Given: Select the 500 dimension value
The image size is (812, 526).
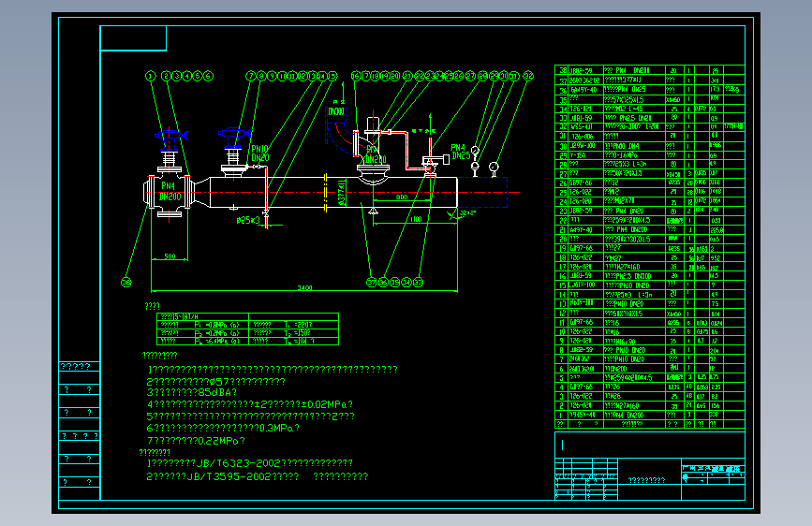Looking at the screenshot, I should click(x=170, y=256).
